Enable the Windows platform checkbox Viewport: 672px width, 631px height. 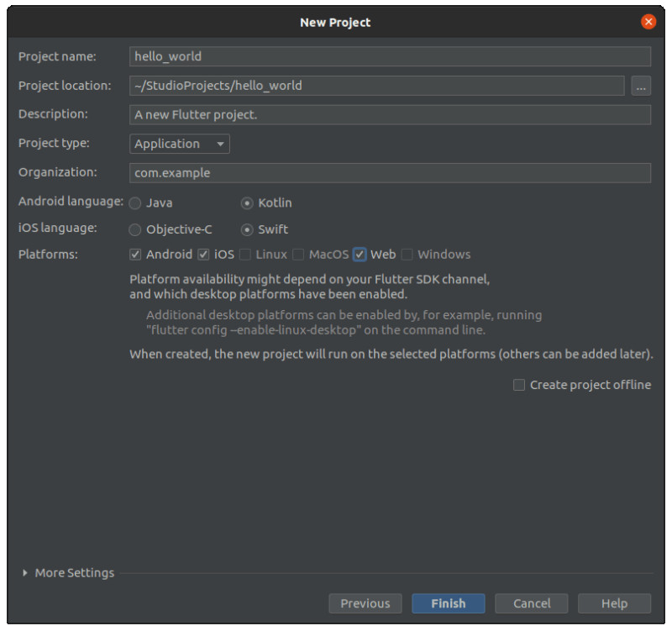point(407,255)
